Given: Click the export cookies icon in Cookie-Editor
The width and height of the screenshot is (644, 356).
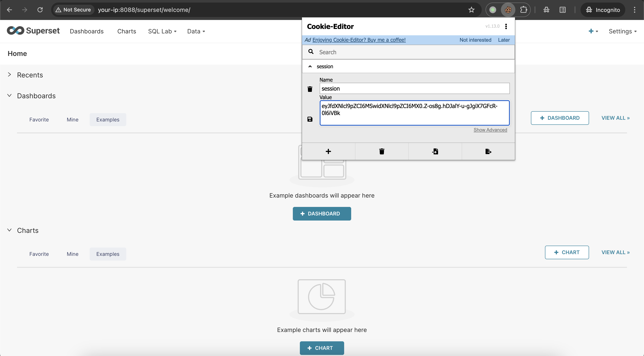Looking at the screenshot, I should pyautogui.click(x=488, y=152).
